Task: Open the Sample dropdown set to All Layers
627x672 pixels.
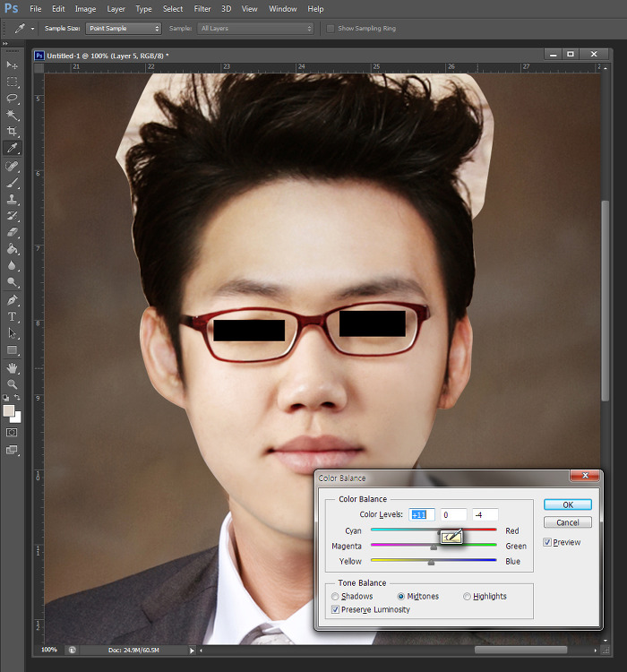Action: pyautogui.click(x=255, y=29)
